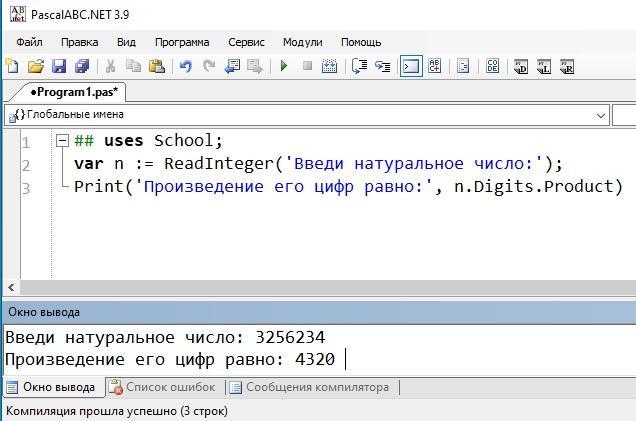Image resolution: width=636 pixels, height=421 pixels.
Task: Expand the Глобальные имена dropdown
Action: pos(601,115)
